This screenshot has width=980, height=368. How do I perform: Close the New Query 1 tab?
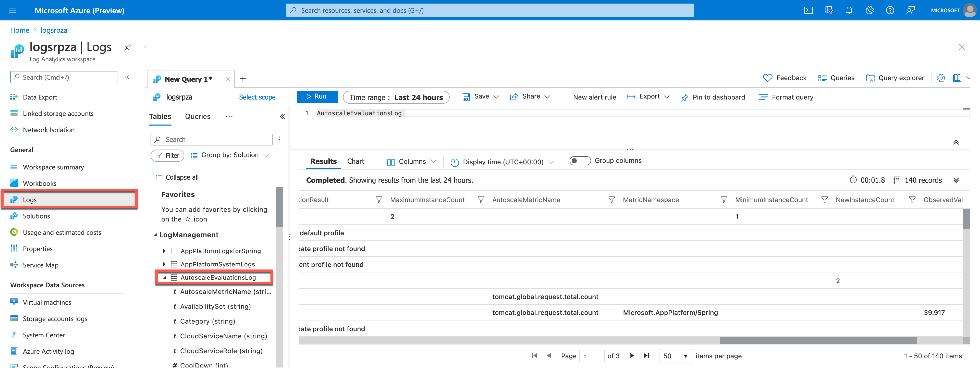coord(228,79)
